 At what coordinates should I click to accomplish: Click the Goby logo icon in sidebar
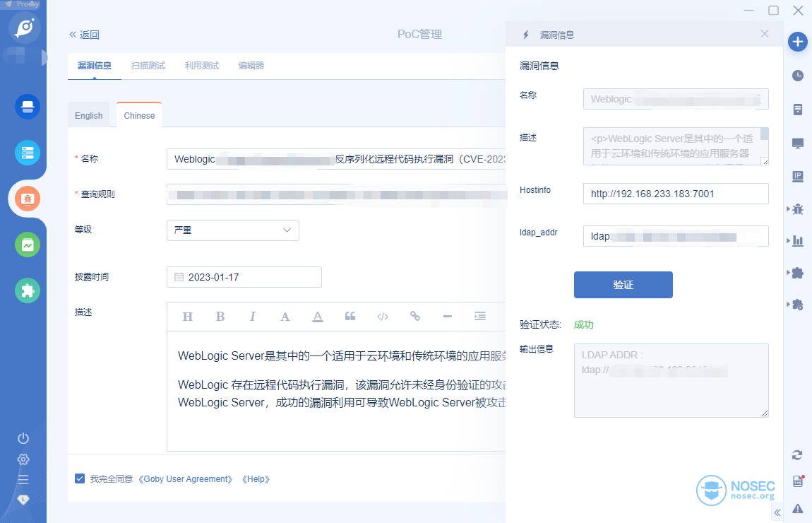coord(24,28)
